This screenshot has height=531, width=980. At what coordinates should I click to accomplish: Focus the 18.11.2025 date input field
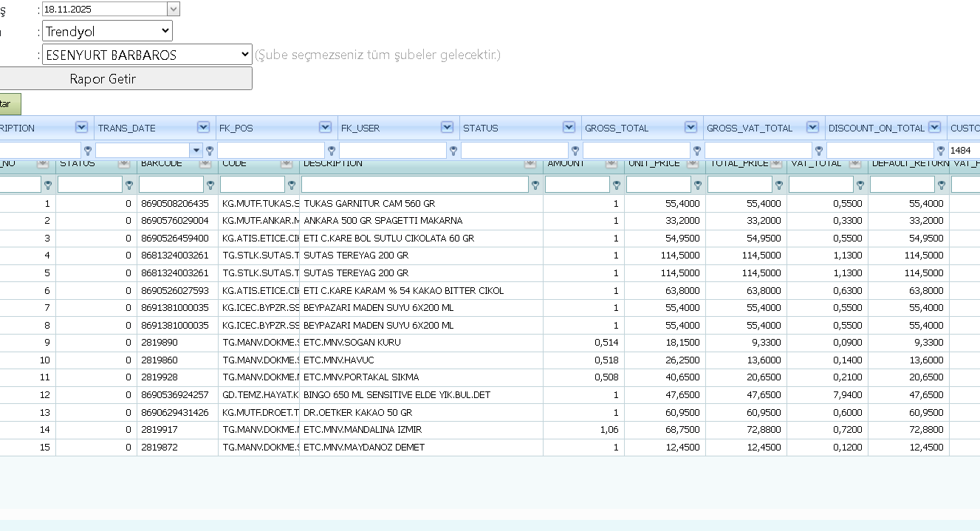[x=105, y=9]
